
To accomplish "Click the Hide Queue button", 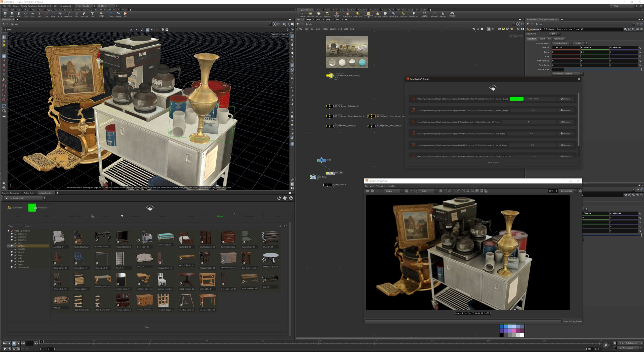I will pyautogui.click(x=493, y=162).
